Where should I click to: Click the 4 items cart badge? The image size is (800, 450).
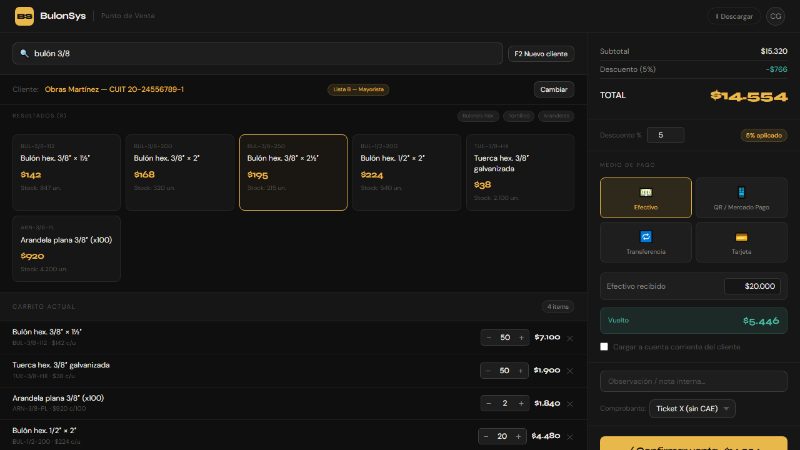click(x=558, y=307)
